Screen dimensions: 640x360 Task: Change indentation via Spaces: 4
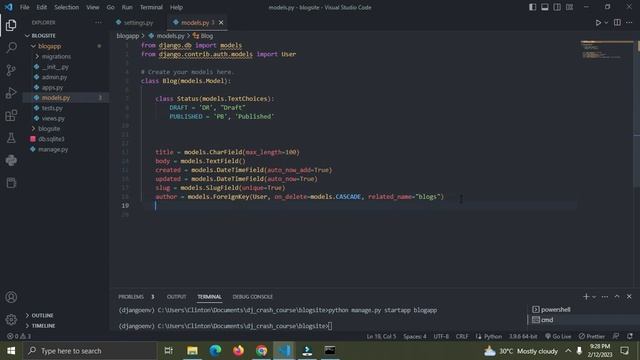[415, 336]
